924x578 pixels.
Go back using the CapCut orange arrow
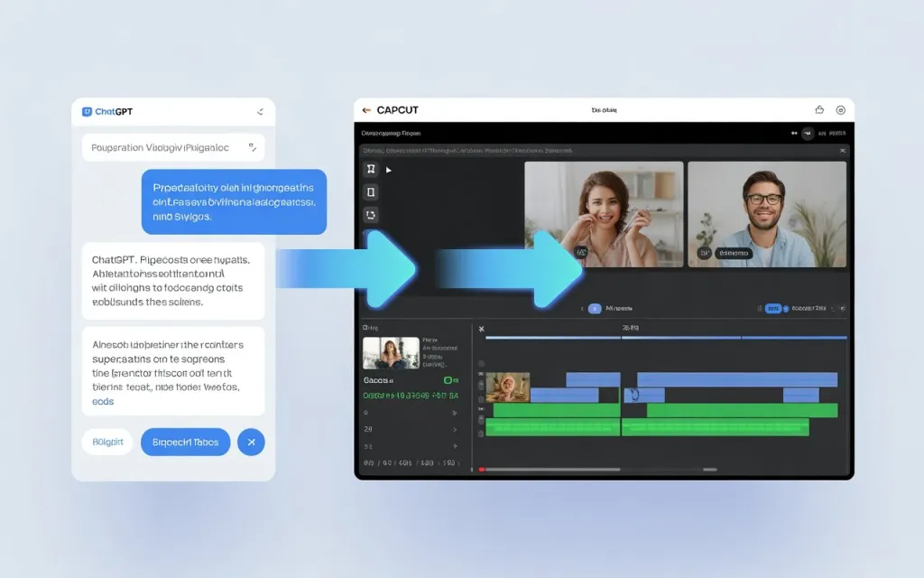click(366, 110)
